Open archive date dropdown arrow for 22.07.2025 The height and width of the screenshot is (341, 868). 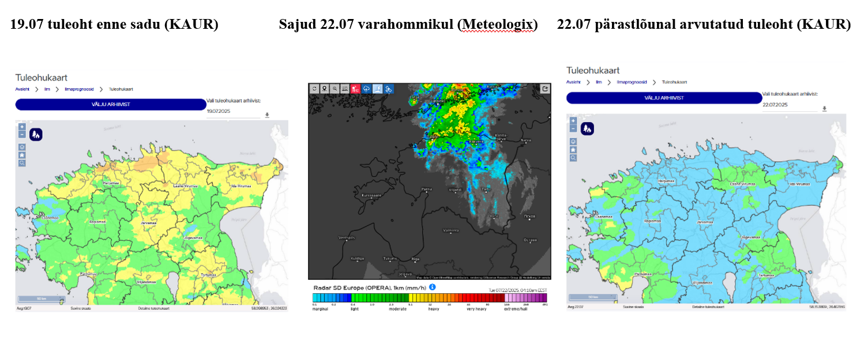824,108
